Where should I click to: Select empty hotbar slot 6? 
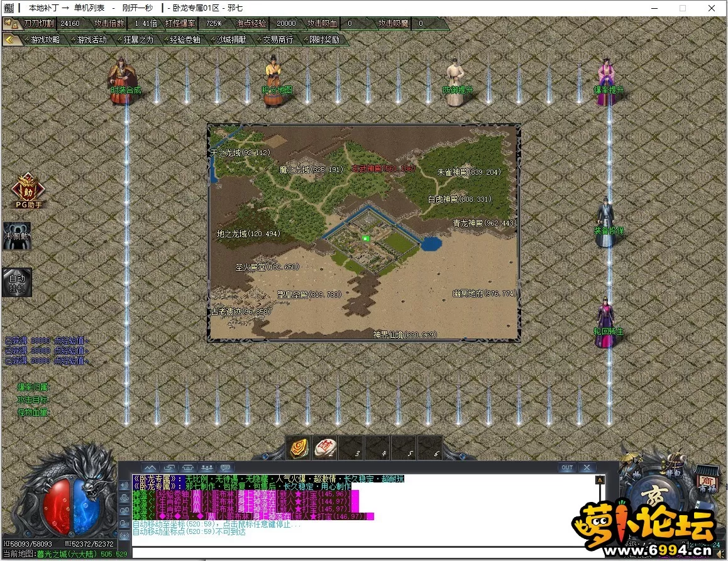point(430,448)
